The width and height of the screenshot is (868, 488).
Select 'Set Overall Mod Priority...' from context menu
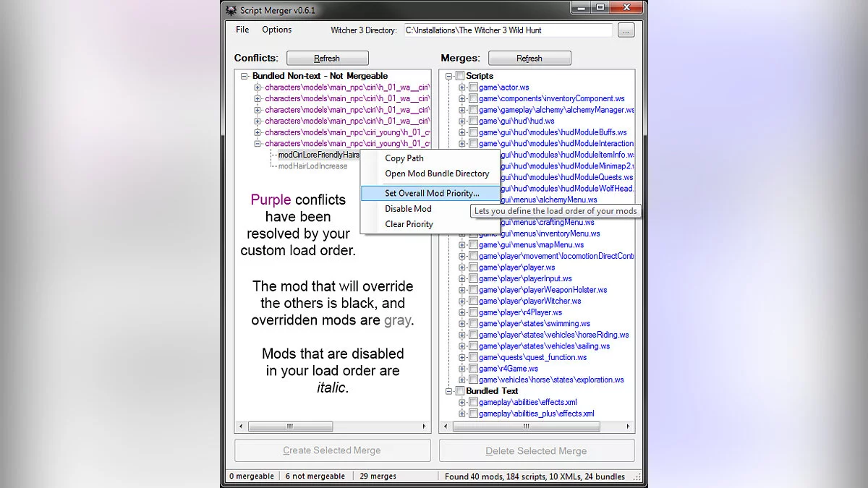coord(432,193)
